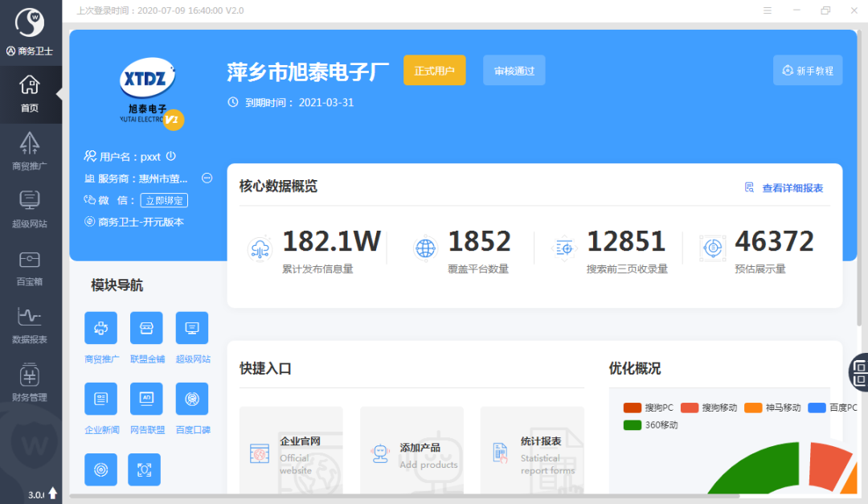The height and width of the screenshot is (504, 868).
Task: Open 数据报表 in the left sidebar
Action: point(30,325)
